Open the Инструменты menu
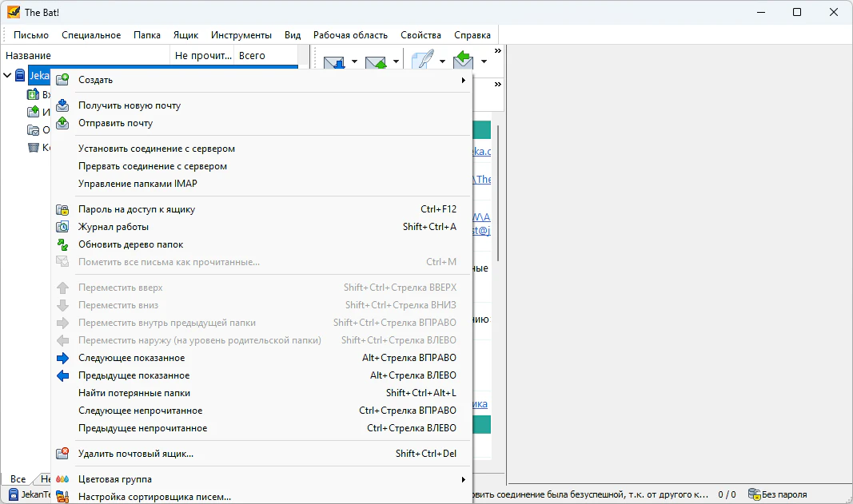The height and width of the screenshot is (504, 853). pos(241,35)
